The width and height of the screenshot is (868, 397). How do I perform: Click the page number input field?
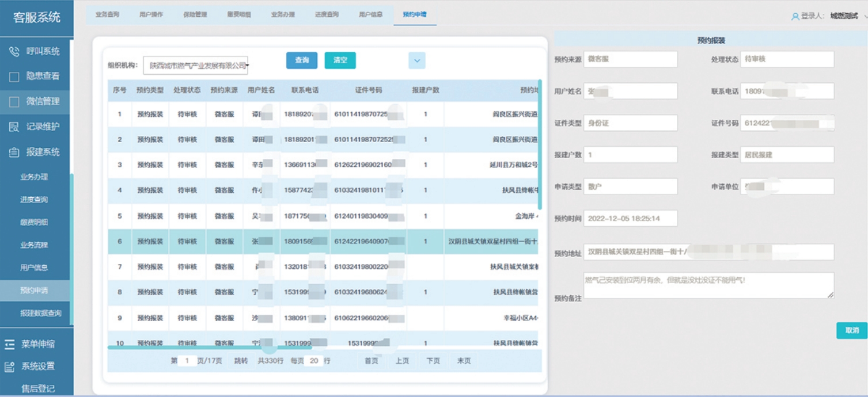tap(187, 361)
